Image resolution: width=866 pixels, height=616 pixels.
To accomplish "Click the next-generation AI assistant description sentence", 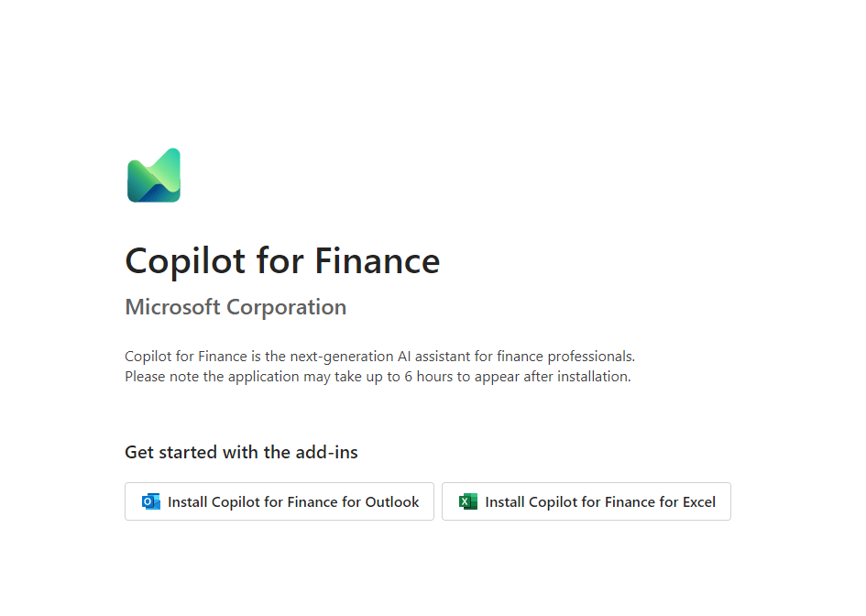I will coord(379,357).
